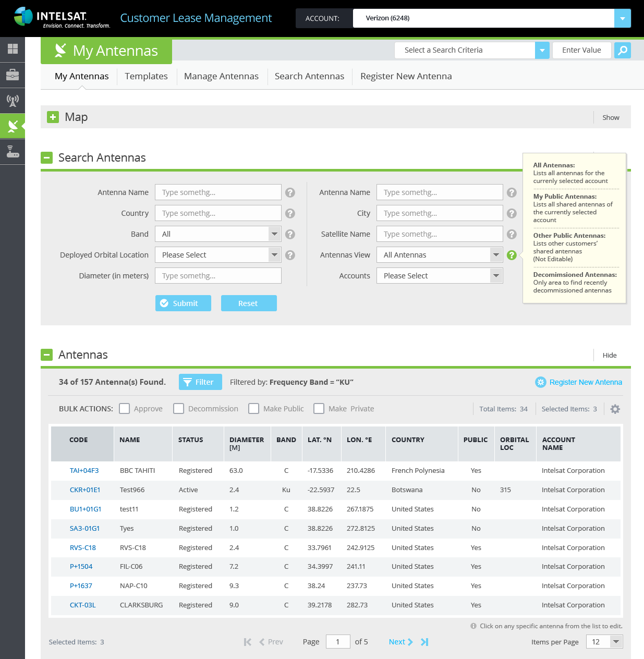
Task: Check the Make Private bulk action
Action: click(319, 409)
